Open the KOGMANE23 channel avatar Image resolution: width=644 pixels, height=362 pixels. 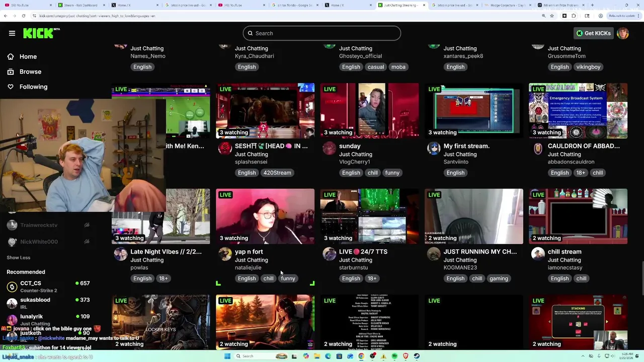(x=434, y=254)
